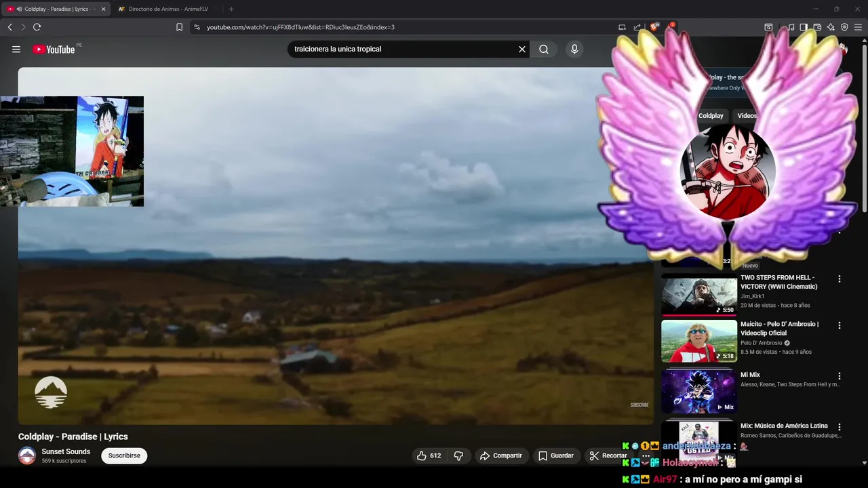Open the Mi Mix playlist thumbnail
The image size is (868, 488).
[x=699, y=391]
